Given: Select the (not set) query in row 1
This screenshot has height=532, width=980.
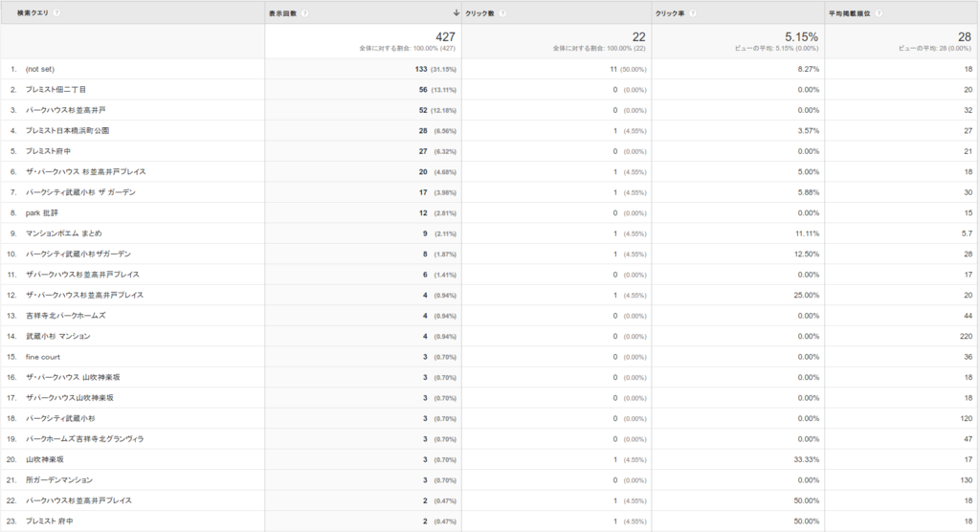Looking at the screenshot, I should pos(40,70).
